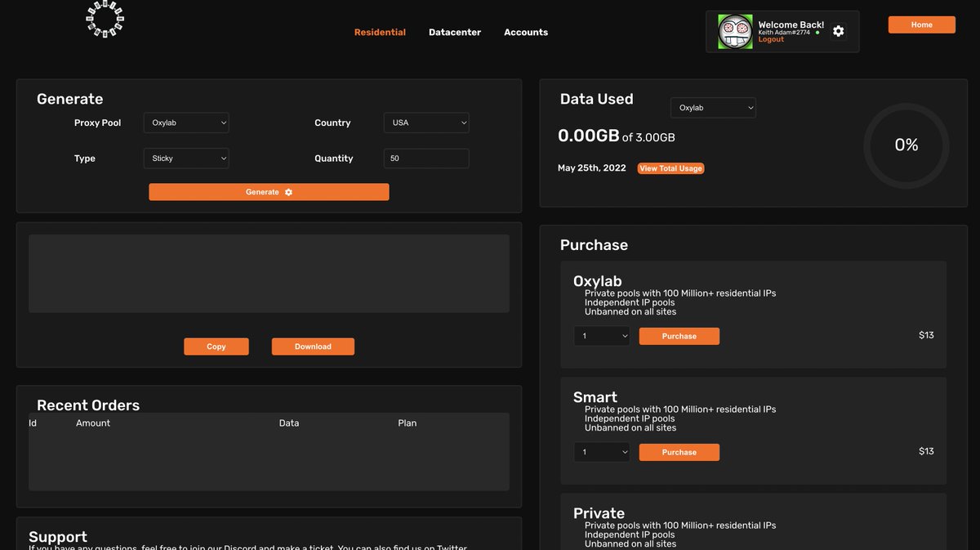Download the generated proxy list

tap(313, 347)
